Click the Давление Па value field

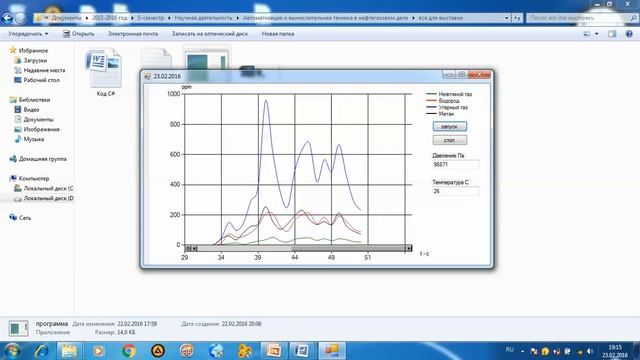click(456, 164)
